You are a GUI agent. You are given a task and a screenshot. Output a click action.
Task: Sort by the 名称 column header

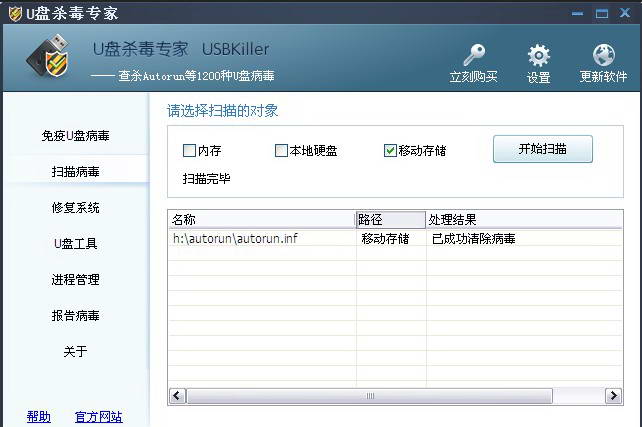pos(262,219)
